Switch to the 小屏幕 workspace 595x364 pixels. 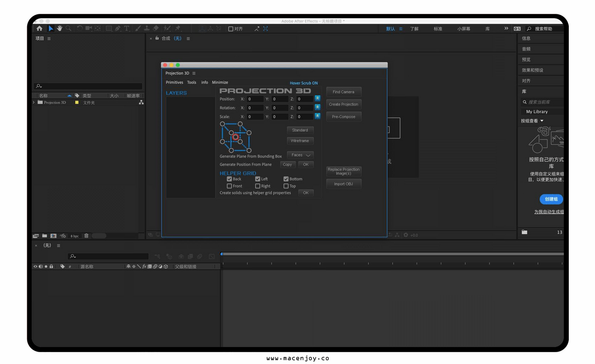[x=464, y=29]
